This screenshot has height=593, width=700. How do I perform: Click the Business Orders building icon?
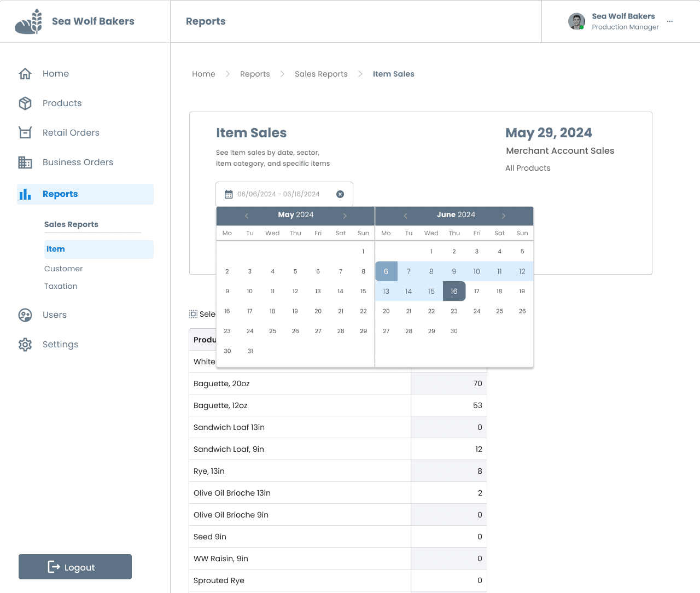(25, 162)
